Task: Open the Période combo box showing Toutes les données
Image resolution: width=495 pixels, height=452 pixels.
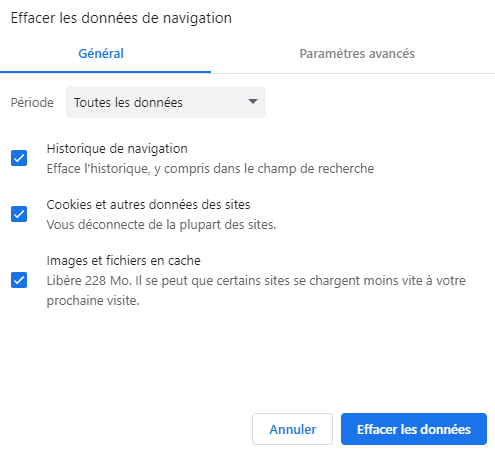Action: 166,102
